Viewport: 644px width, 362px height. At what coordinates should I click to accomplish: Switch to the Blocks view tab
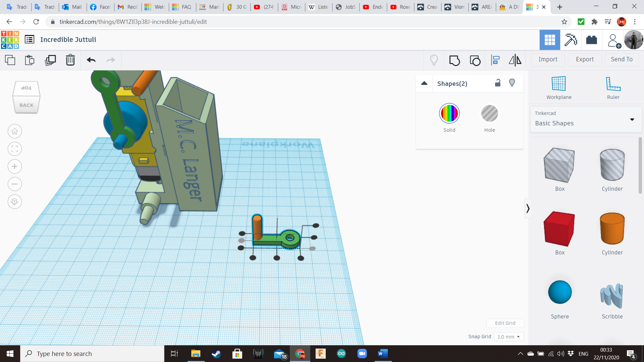tap(570, 40)
